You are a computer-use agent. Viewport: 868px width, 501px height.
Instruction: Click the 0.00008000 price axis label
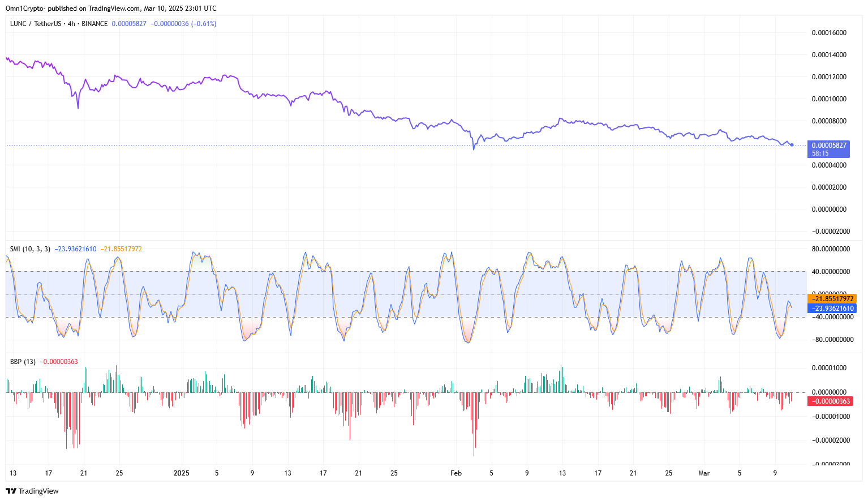[829, 121]
